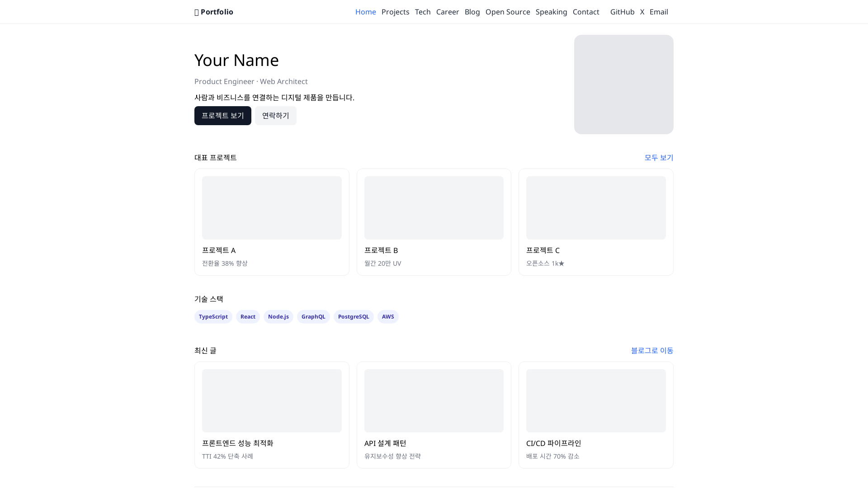This screenshot has width=868, height=488.
Task: Open the 프로젝트 A card
Action: pyautogui.click(x=271, y=222)
